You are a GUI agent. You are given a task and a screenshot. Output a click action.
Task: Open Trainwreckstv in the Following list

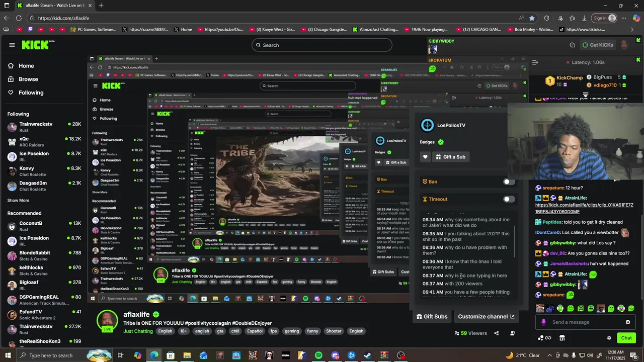tap(44, 127)
